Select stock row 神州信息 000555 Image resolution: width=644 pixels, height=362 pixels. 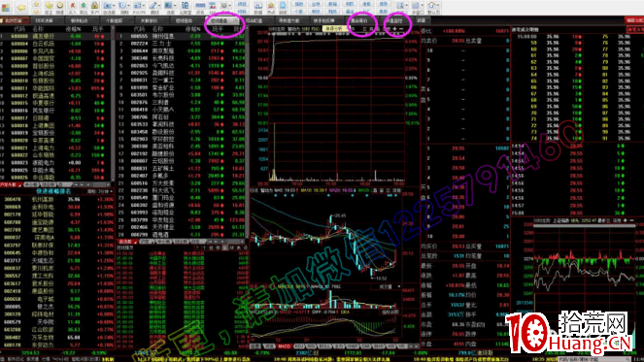coord(181,36)
